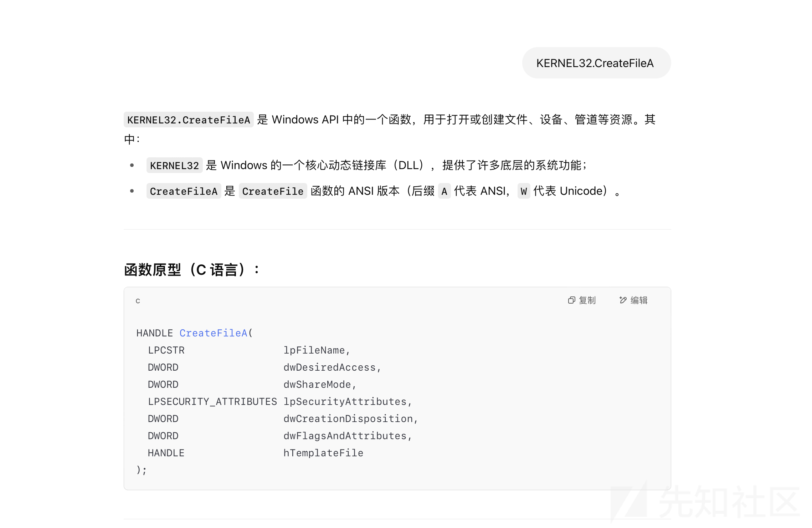Click the HANDLE type of hTemplateFile row
The width and height of the screenshot is (812, 528).
pos(166,453)
